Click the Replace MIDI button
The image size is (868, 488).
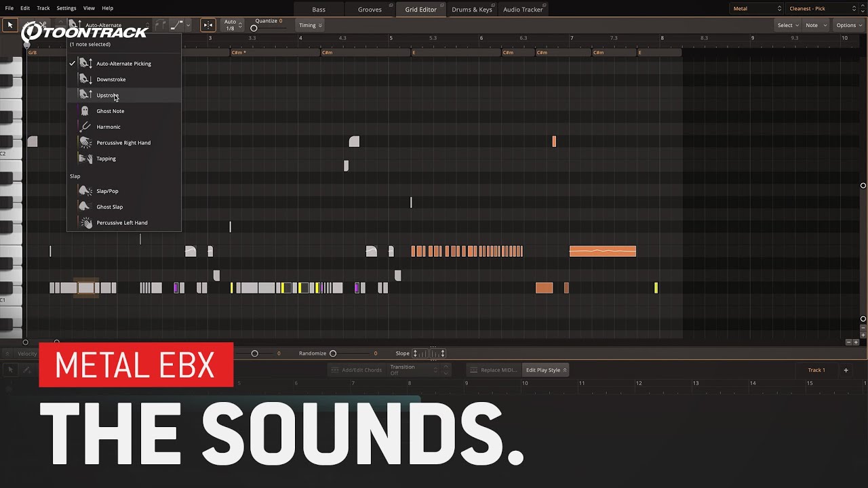494,370
